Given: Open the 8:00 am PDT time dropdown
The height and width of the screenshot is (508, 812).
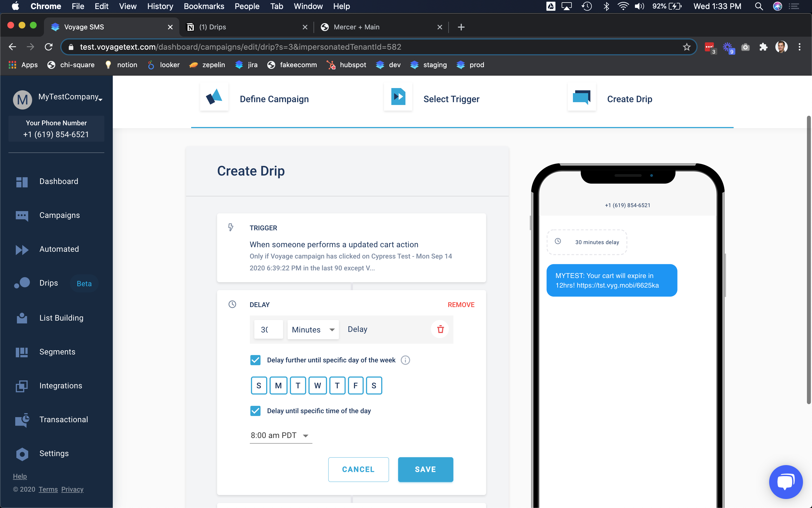Looking at the screenshot, I should pyautogui.click(x=281, y=435).
